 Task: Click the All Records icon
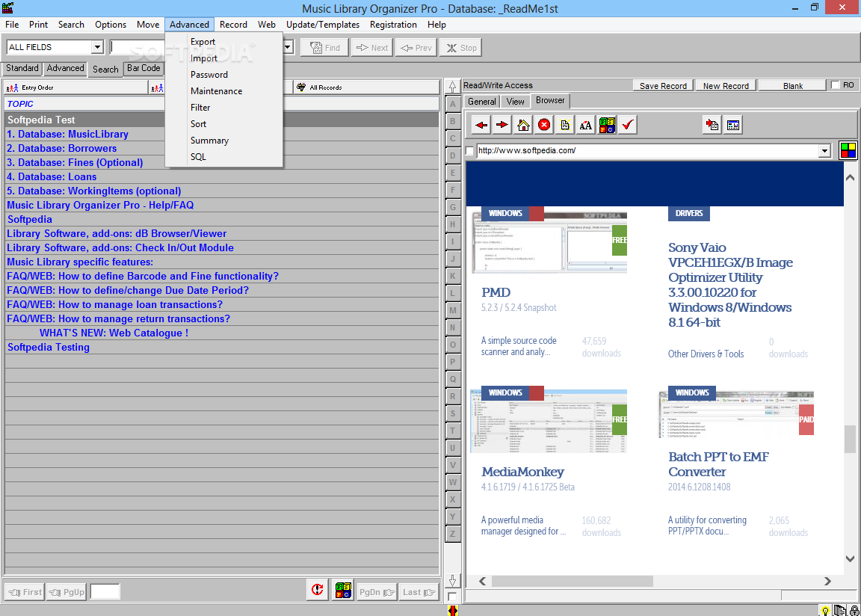click(x=301, y=87)
